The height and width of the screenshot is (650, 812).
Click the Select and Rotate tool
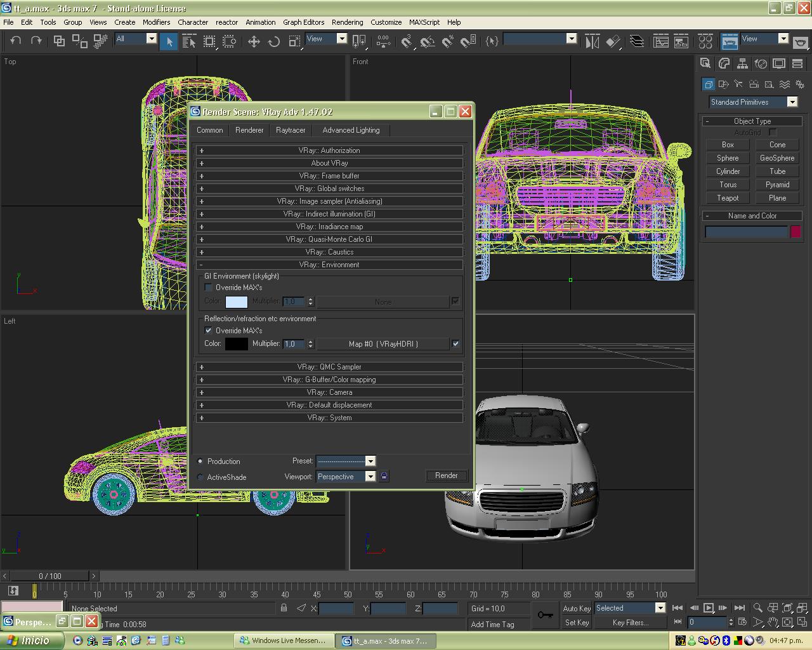tap(274, 42)
